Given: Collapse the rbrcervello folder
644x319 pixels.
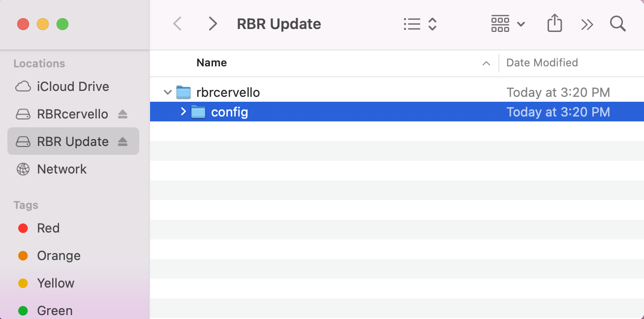Looking at the screenshot, I should tap(168, 92).
